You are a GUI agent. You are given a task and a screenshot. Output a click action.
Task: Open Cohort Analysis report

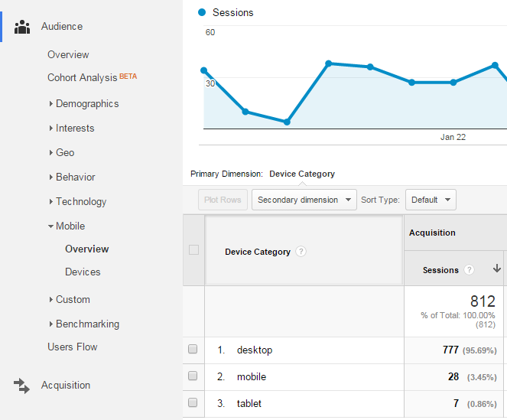click(83, 78)
